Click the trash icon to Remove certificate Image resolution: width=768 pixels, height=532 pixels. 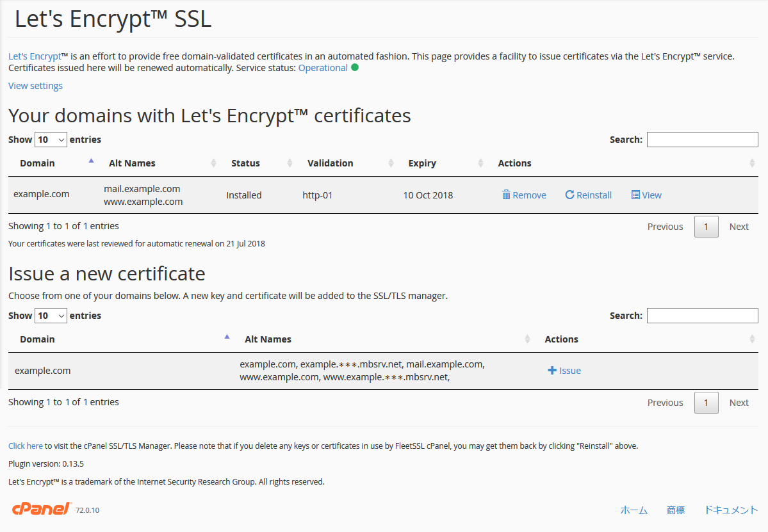tap(506, 195)
